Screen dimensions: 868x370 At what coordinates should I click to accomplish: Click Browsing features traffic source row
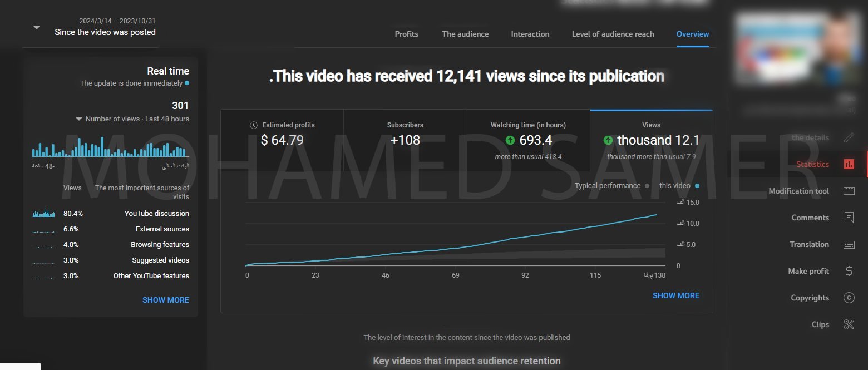110,244
